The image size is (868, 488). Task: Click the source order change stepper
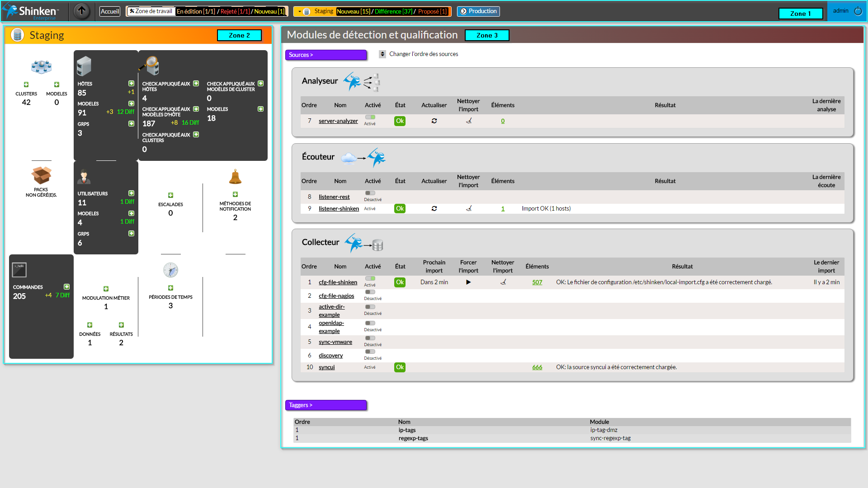(382, 54)
